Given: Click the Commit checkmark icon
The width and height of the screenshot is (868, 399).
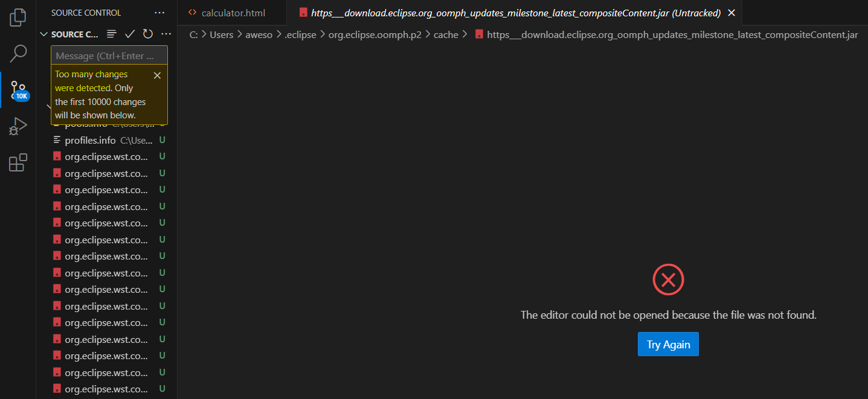Looking at the screenshot, I should click(x=129, y=34).
